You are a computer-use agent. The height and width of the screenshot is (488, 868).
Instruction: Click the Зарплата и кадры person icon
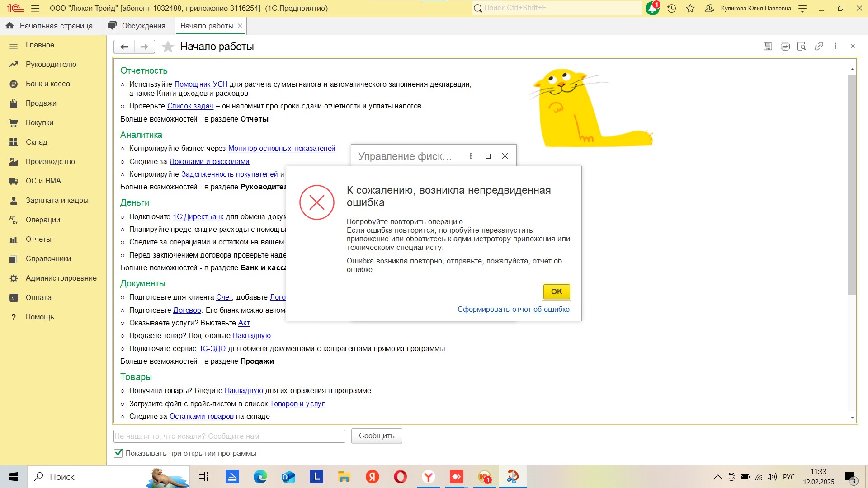tap(14, 200)
